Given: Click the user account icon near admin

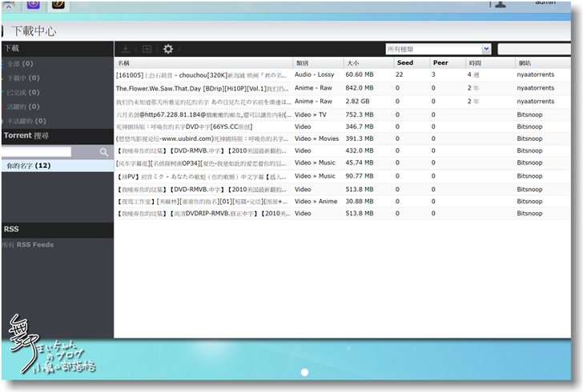Looking at the screenshot, I should tap(501, 4).
